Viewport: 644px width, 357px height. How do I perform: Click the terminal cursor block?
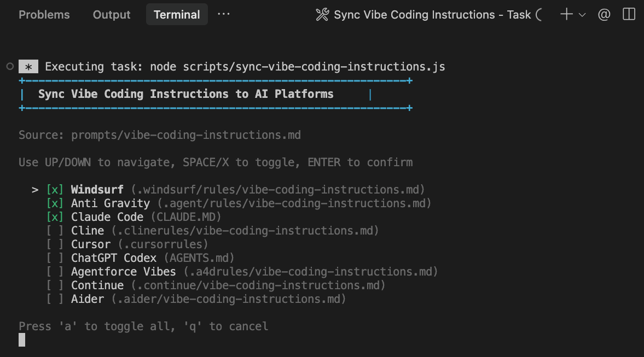pos(22,340)
